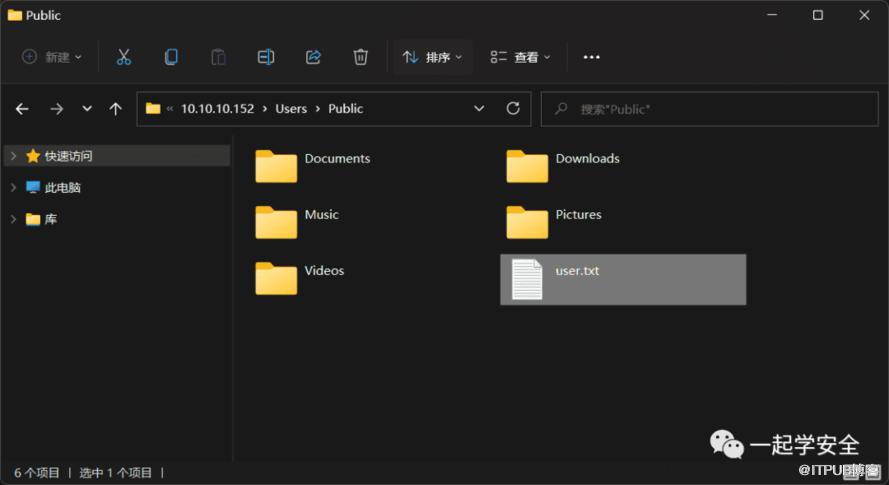
Task: Expand the 快速访问 tree node
Action: (13, 156)
